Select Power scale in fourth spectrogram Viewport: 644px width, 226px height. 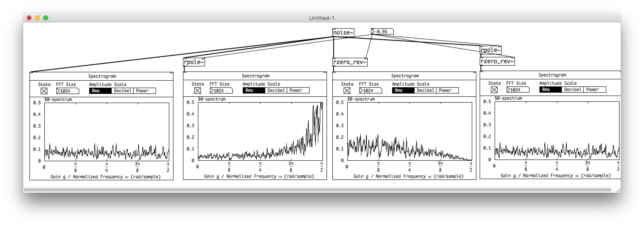tap(595, 90)
